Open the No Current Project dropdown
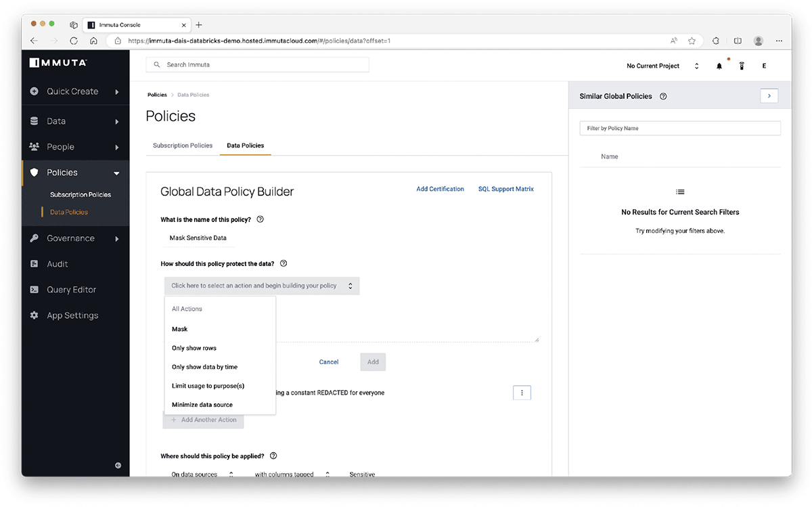812x507 pixels. coord(662,66)
